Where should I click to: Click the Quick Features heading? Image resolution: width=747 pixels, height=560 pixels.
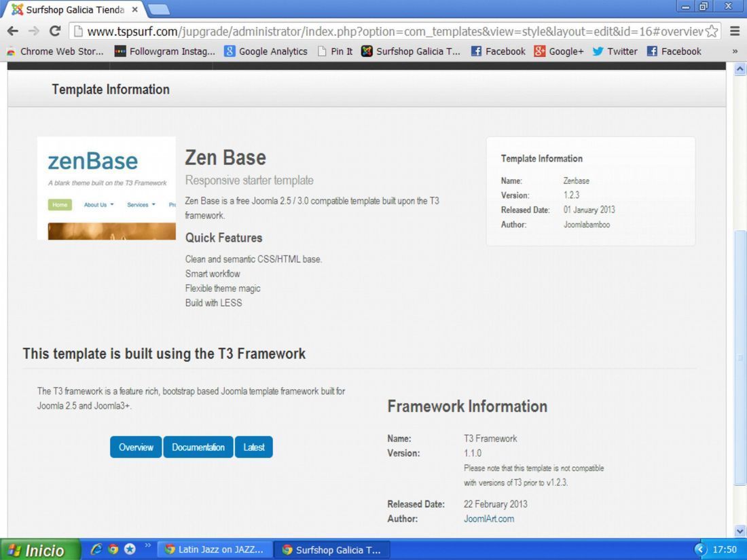tap(224, 238)
